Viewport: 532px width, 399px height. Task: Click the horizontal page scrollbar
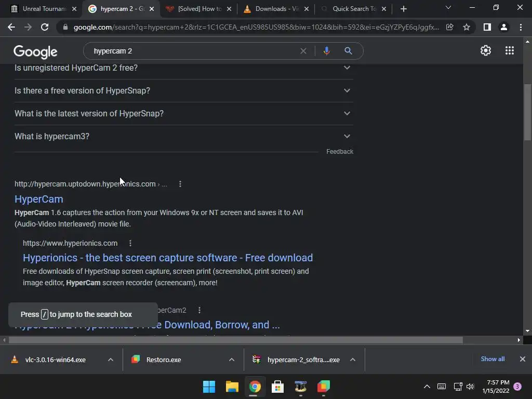[236, 340]
